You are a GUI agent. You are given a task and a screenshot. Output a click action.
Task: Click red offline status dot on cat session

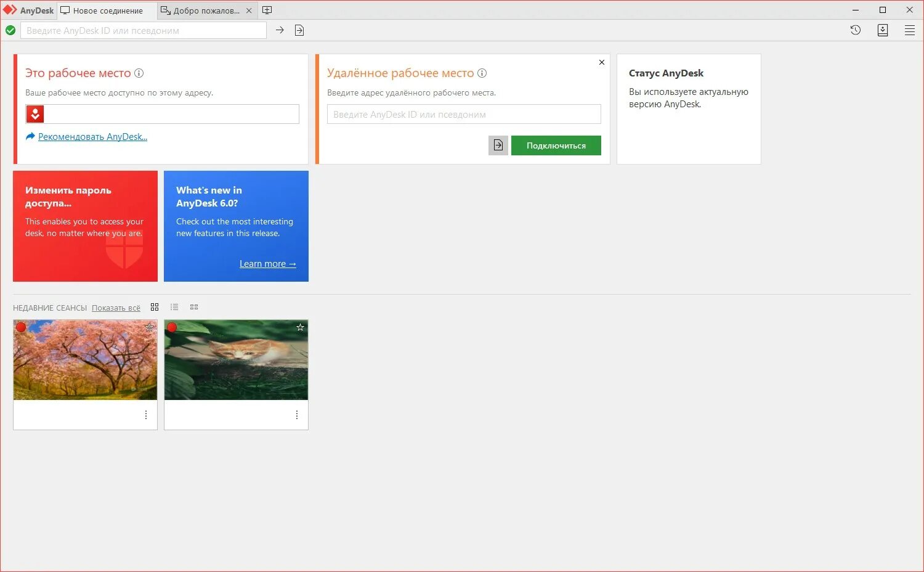(x=172, y=327)
